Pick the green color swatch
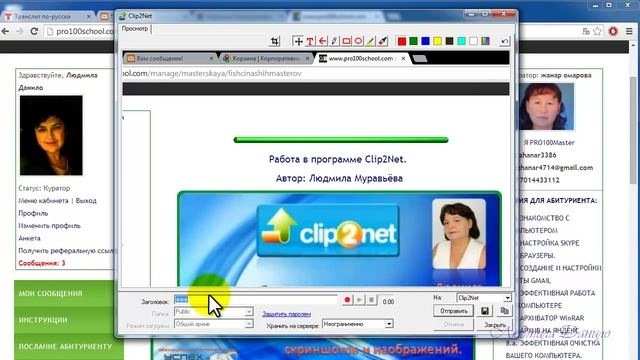 [413, 41]
